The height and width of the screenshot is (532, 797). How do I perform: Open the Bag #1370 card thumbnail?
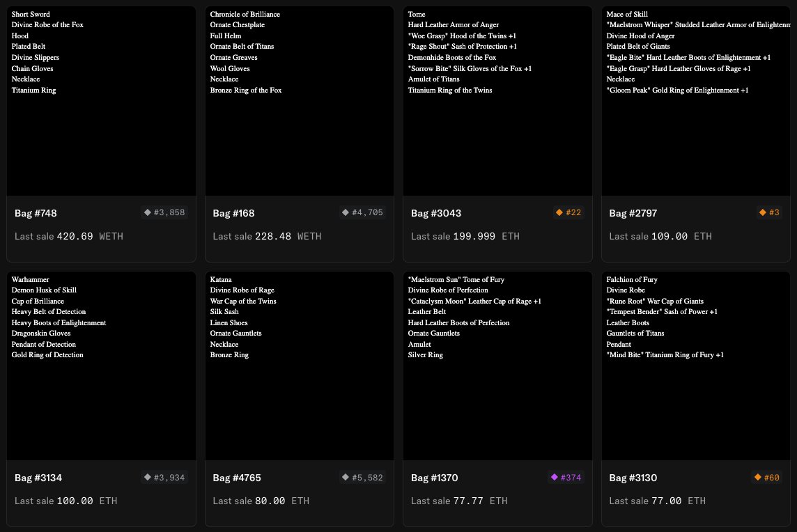pos(497,366)
